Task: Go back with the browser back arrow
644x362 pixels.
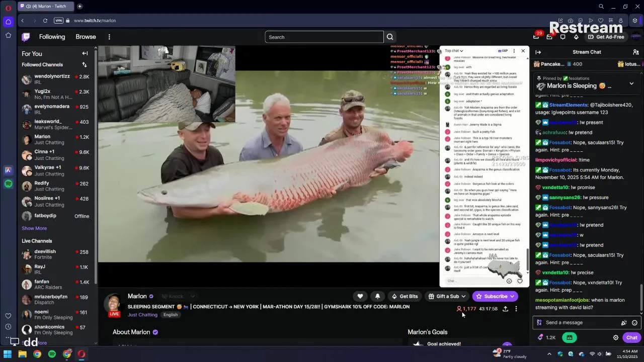Action: [23, 21]
